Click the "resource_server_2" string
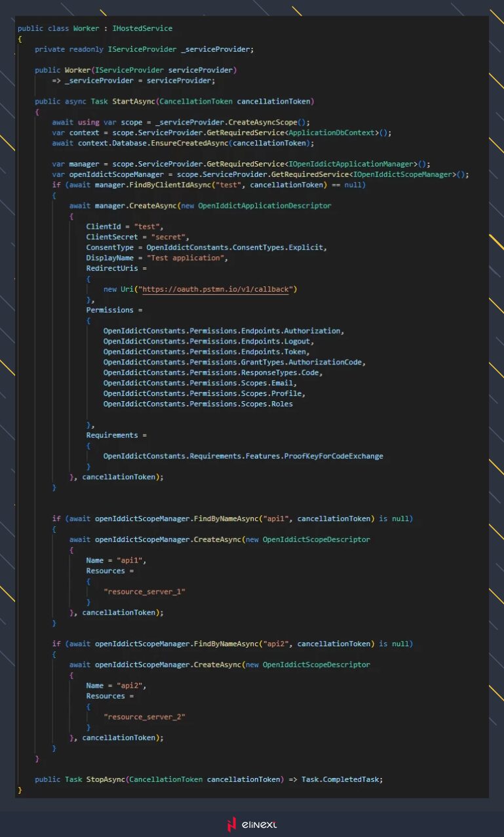The width and height of the screenshot is (504, 837). click(x=145, y=717)
